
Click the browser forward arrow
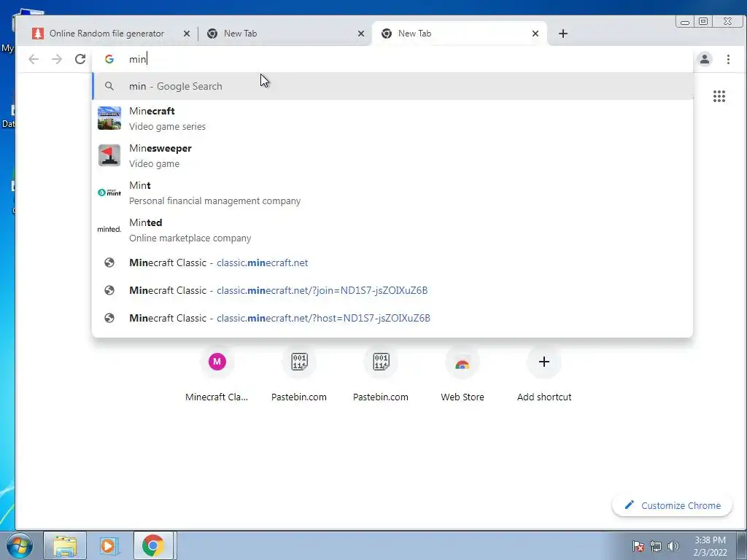pyautogui.click(x=57, y=59)
